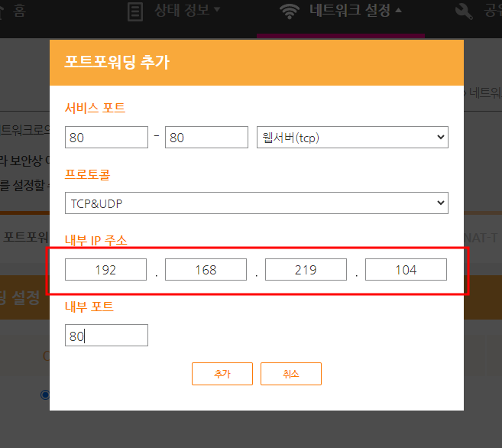Image resolution: width=502 pixels, height=448 pixels.
Task: Click the wrench icon in the top menu
Action: pyautogui.click(x=464, y=11)
